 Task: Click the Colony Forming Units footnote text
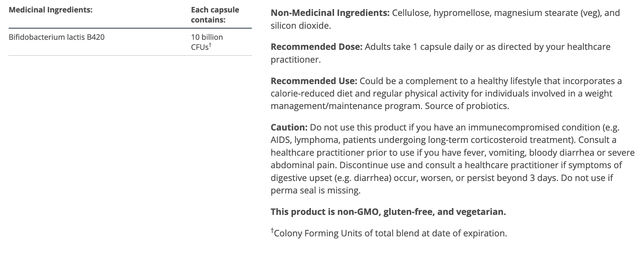[390, 233]
